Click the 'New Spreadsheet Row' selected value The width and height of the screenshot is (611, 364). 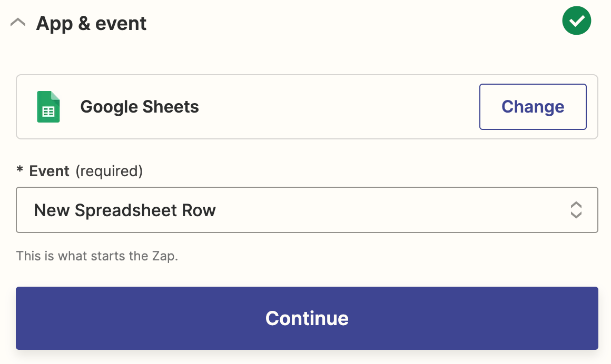pos(125,210)
